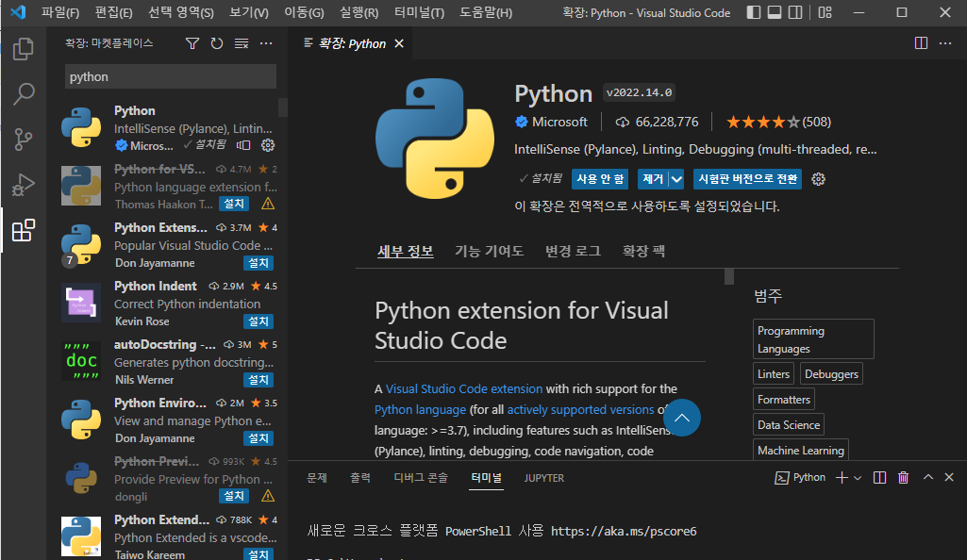Screen dimensions: 967x560
Task: Add a new terminal with plus
Action: (842, 477)
